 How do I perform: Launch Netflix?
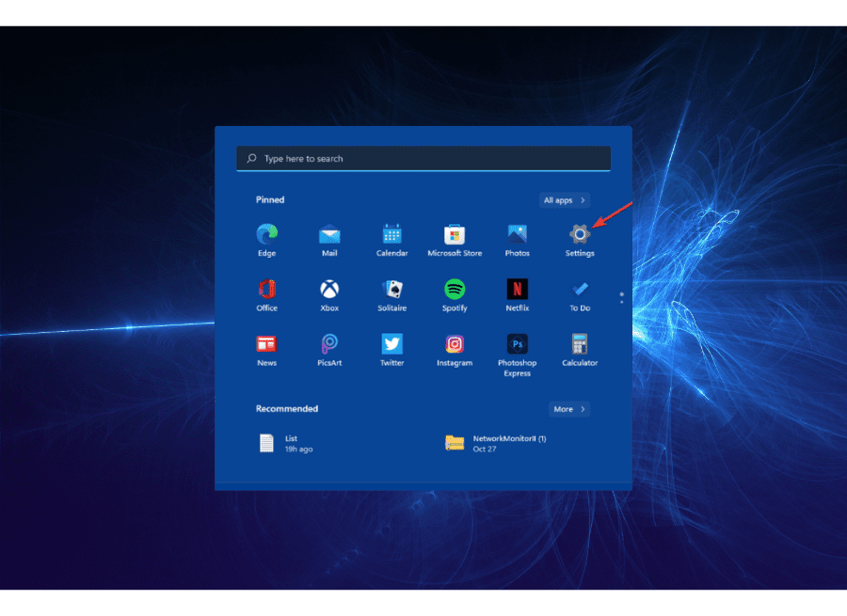517,289
